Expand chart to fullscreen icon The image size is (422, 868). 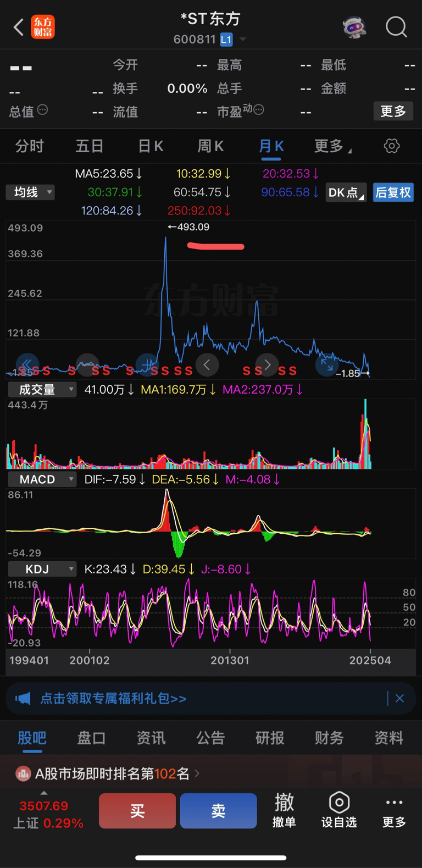(327, 364)
